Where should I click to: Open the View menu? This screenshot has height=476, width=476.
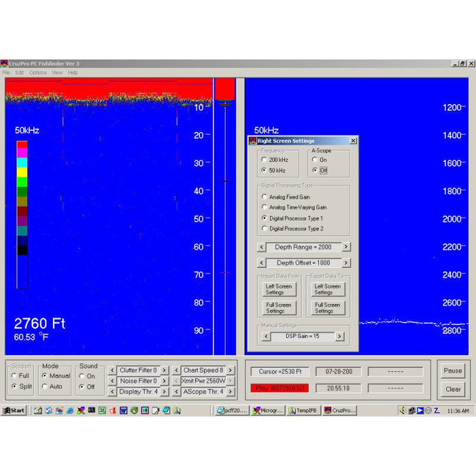[x=57, y=73]
